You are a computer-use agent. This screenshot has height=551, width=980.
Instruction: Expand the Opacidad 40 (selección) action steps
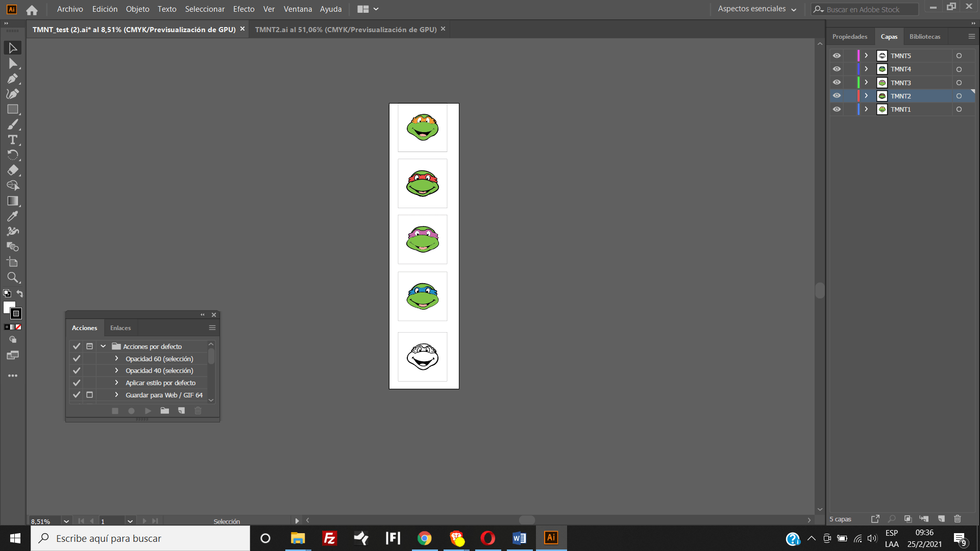(116, 370)
